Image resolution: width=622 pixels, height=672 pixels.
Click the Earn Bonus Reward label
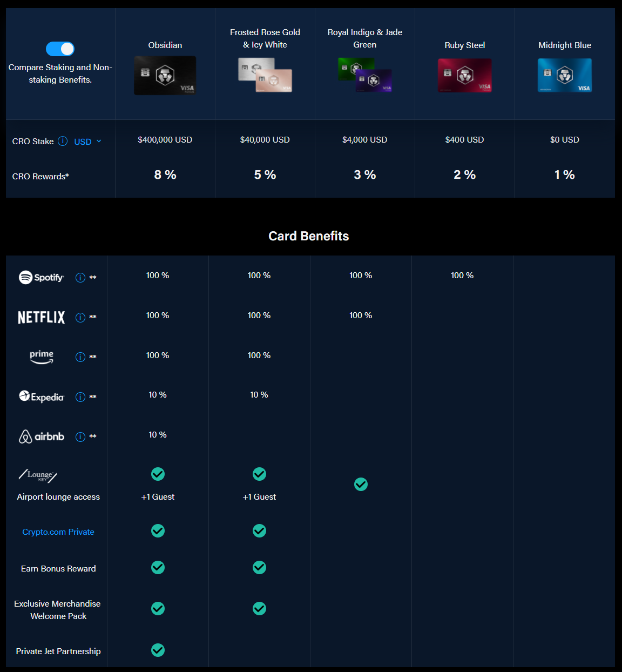click(x=58, y=569)
